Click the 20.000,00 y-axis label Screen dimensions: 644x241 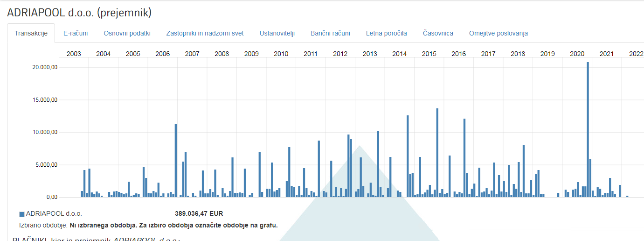pos(45,67)
